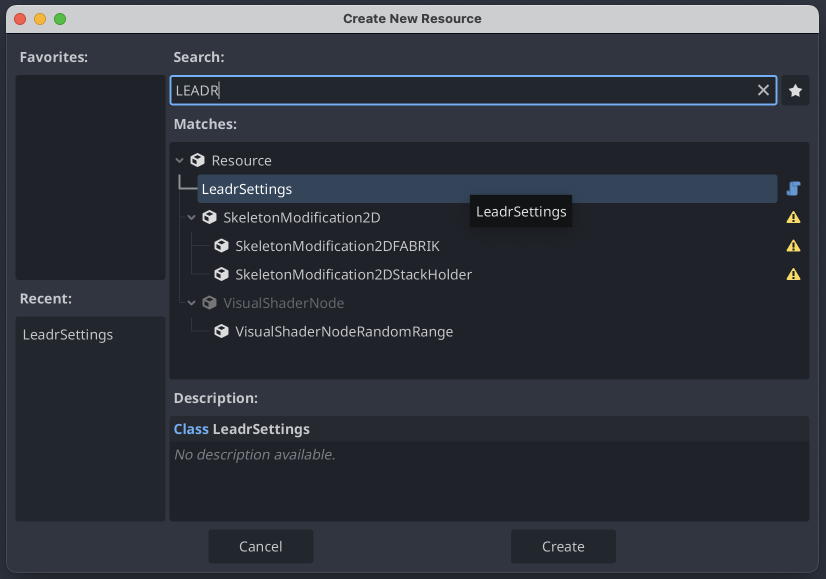Click the SkeletonModification2DFABRIK class icon

(221, 246)
